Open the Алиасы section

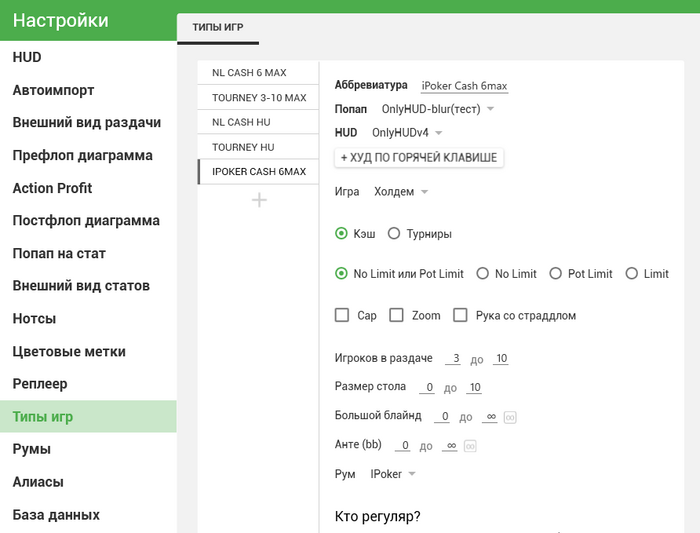pos(88,482)
